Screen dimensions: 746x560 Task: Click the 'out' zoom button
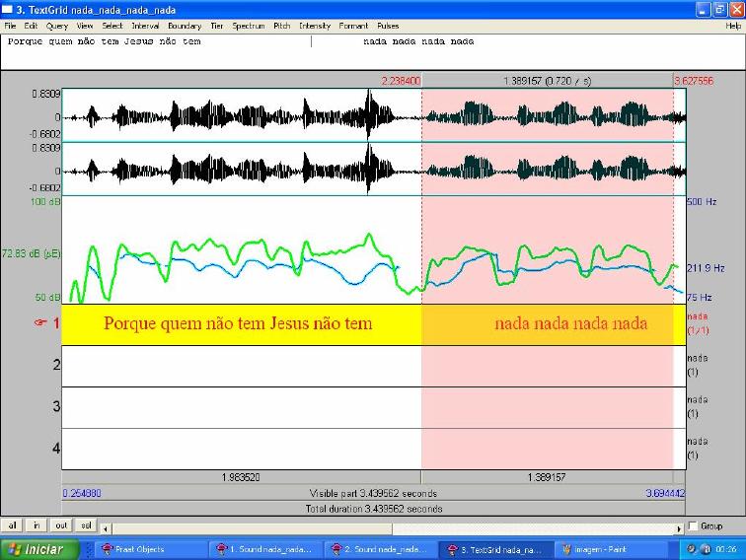(61, 525)
